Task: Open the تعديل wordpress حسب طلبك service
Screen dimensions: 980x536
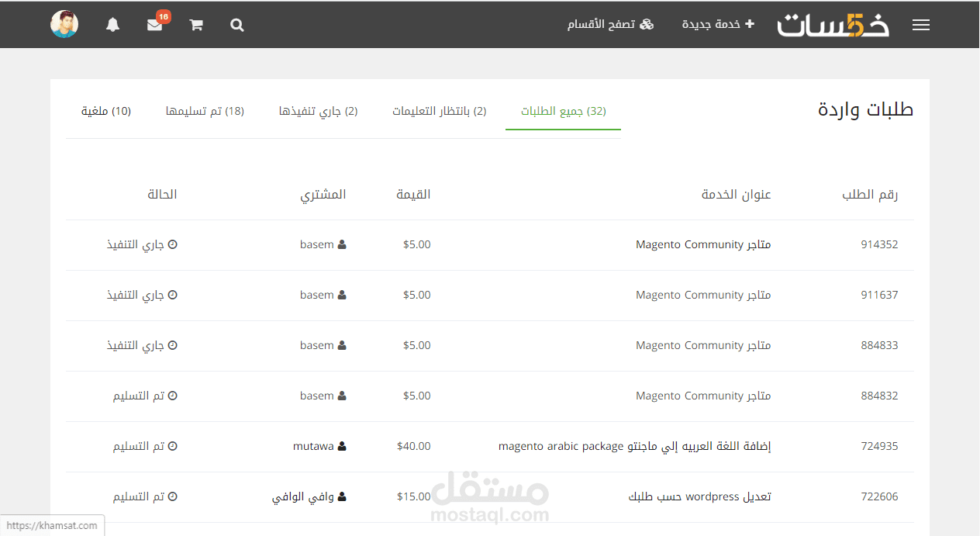Action: [699, 496]
